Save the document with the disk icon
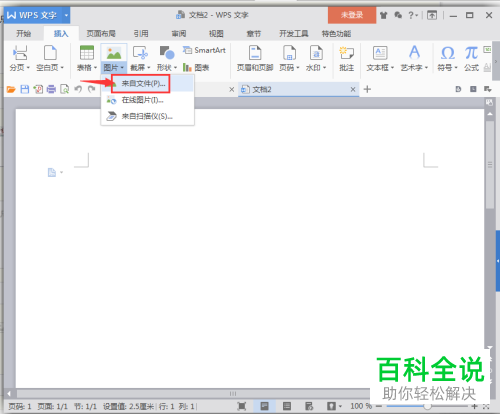Screen dimensions: 500x414 pyautogui.click(x=25, y=89)
